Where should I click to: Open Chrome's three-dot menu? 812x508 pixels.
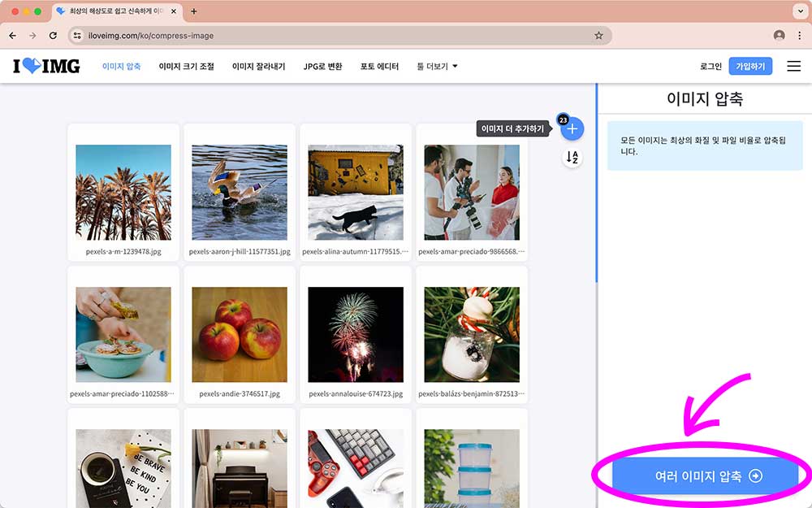[800, 35]
